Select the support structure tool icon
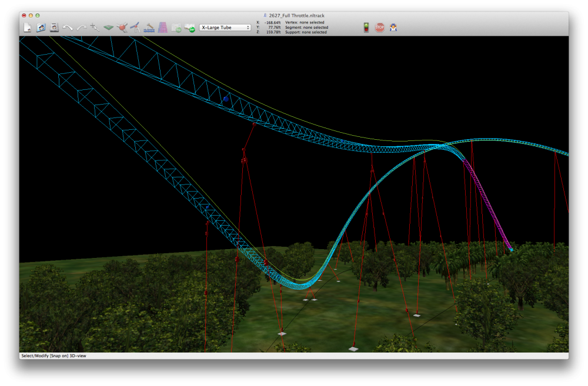588x386 pixels. click(135, 27)
